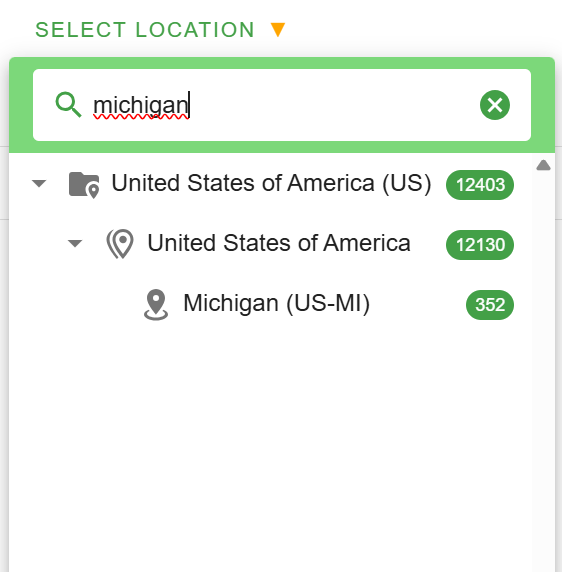Click the green magnifier search icon
The height and width of the screenshot is (572, 562).
[68, 105]
